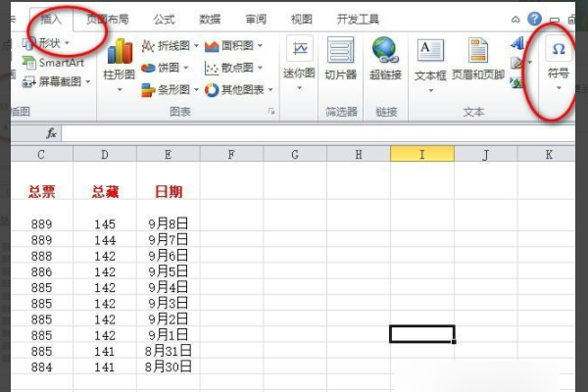
Task: Switch to the 数据 tab
Action: 210,20
